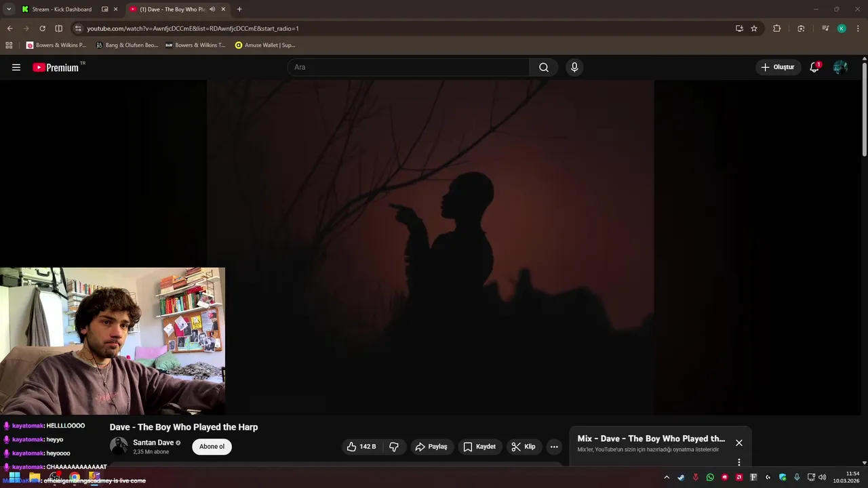The height and width of the screenshot is (488, 868).
Task: Open WhatsApp tray icon
Action: pos(710,477)
